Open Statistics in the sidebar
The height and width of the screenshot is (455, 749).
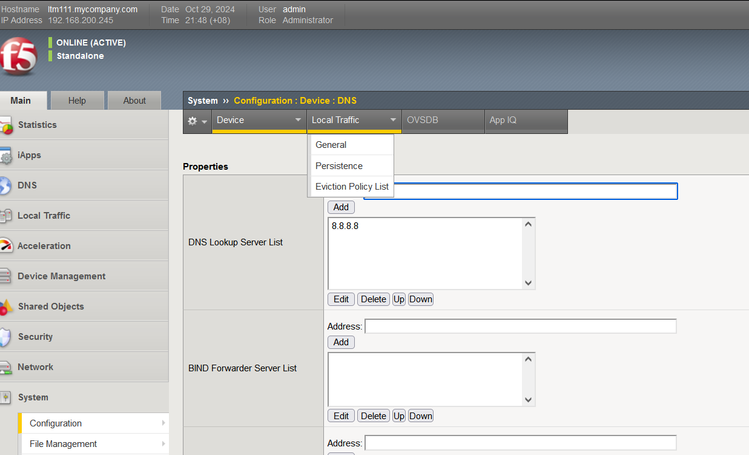tap(37, 125)
